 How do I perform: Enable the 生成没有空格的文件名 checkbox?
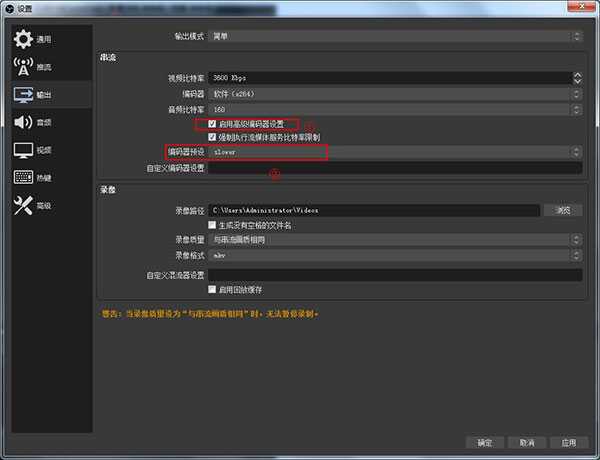(x=212, y=226)
